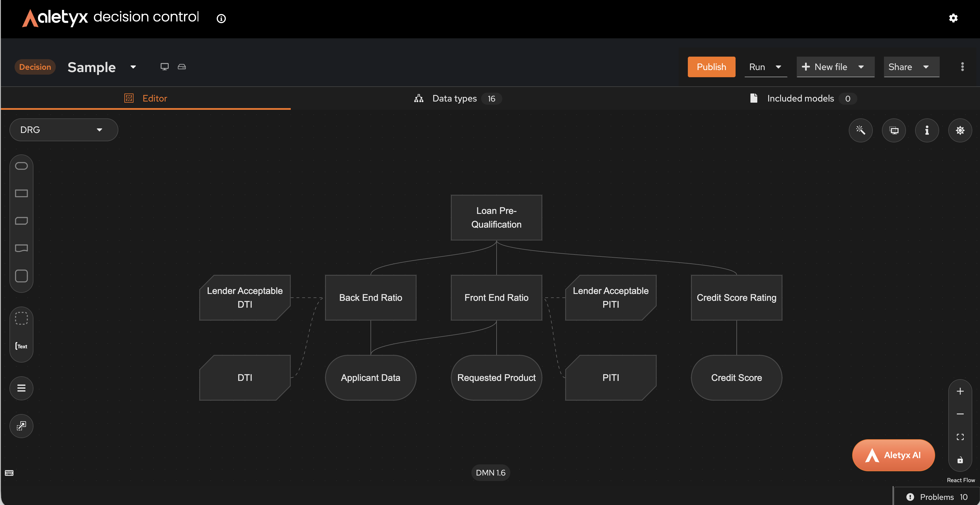Expand the Share dropdown
Viewport: 980px width, 505px height.
point(911,67)
